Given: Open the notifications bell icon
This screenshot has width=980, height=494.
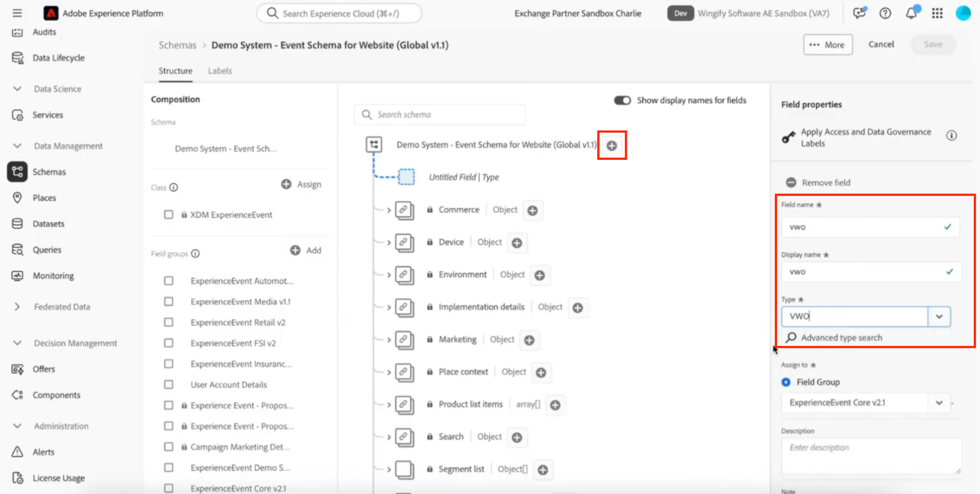Looking at the screenshot, I should coord(912,13).
